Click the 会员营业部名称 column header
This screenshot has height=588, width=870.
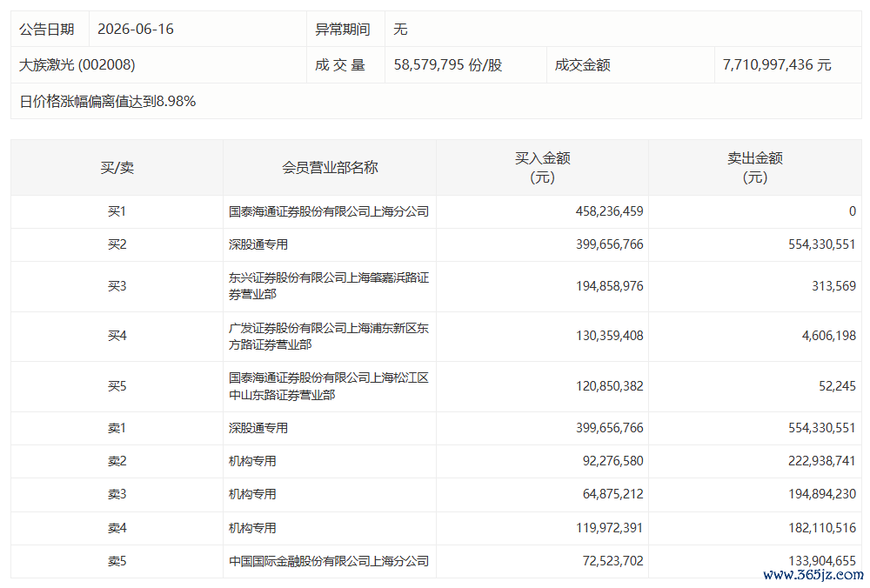[x=330, y=168]
